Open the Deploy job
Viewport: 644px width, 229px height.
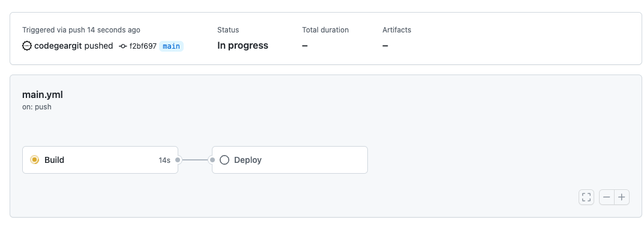pos(290,160)
